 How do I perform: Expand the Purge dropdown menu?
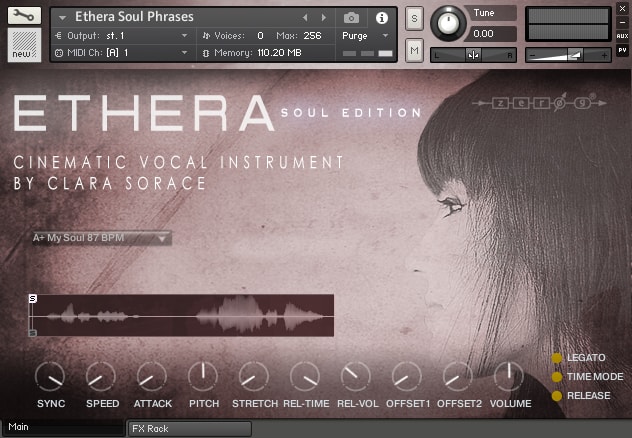(x=366, y=36)
